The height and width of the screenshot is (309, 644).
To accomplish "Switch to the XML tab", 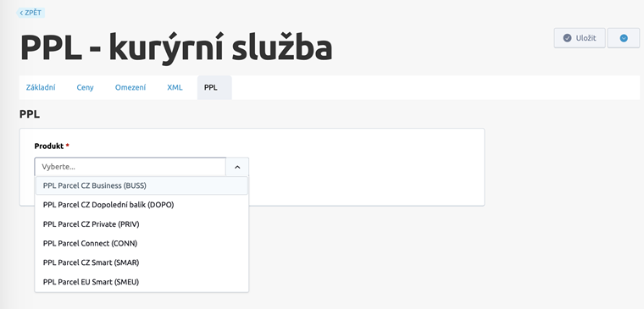I will [x=175, y=87].
